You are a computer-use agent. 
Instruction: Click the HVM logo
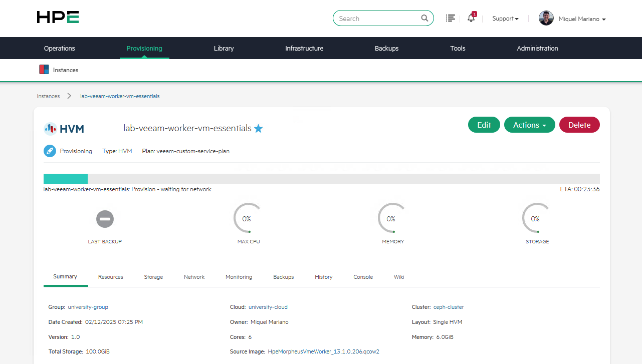pos(64,129)
